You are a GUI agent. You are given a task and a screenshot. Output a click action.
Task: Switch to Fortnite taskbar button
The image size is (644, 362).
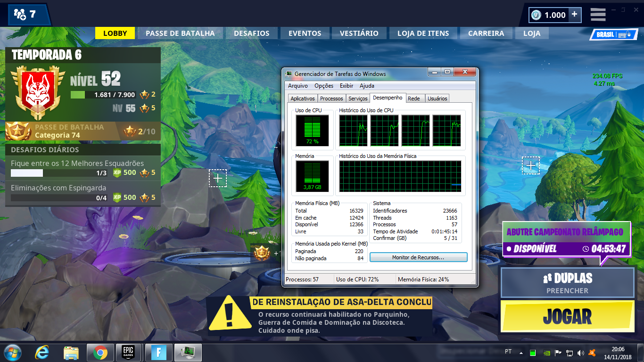pos(159,353)
